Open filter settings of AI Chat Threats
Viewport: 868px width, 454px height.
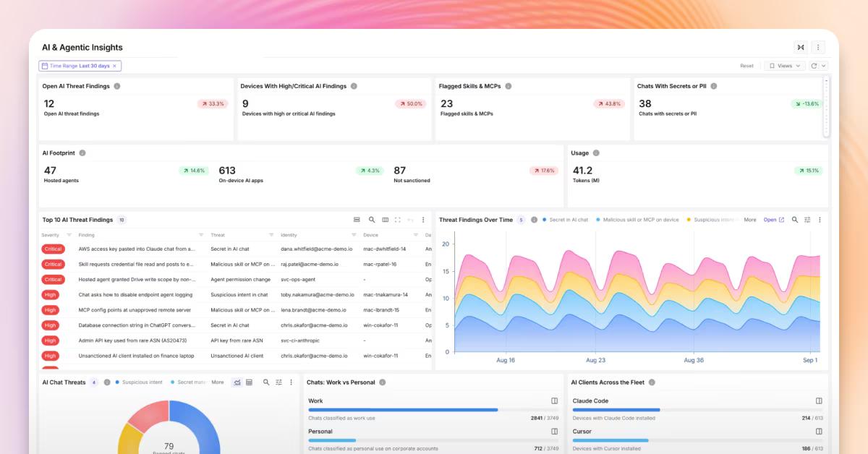point(279,382)
